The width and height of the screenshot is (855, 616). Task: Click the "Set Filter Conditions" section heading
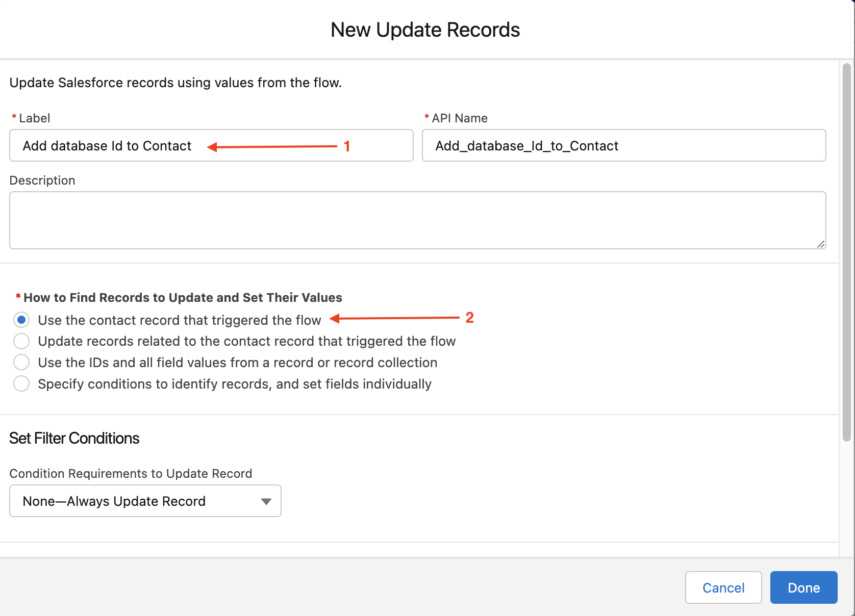pos(74,438)
